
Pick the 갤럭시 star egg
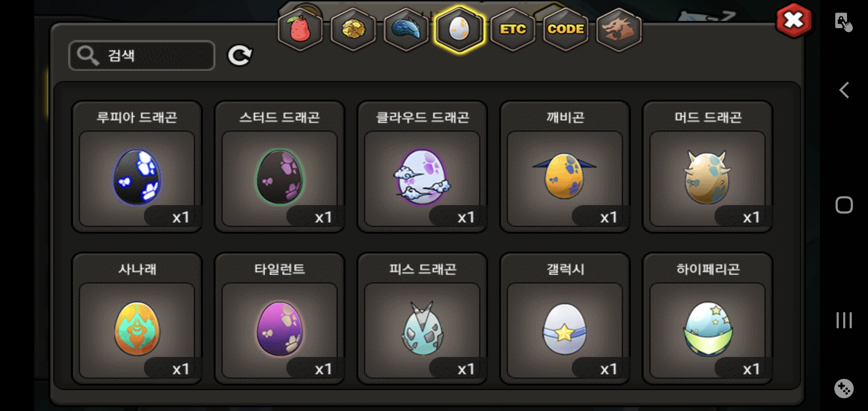coord(565,319)
